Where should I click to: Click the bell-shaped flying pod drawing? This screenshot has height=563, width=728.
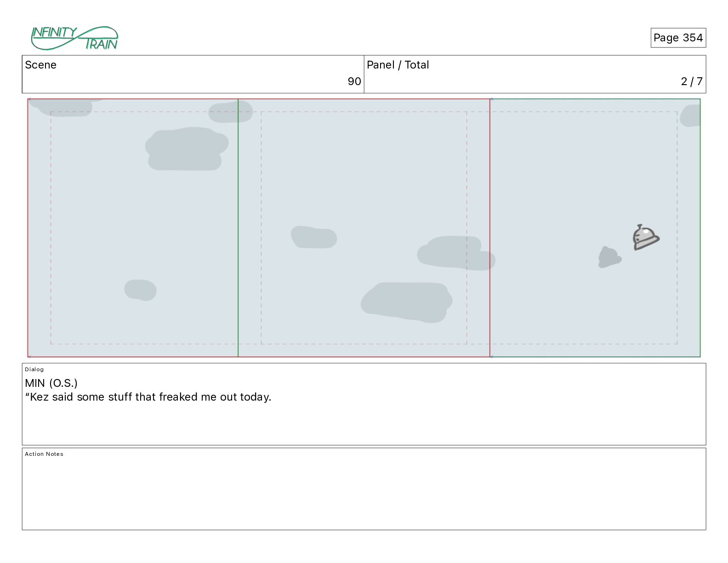[x=646, y=237]
